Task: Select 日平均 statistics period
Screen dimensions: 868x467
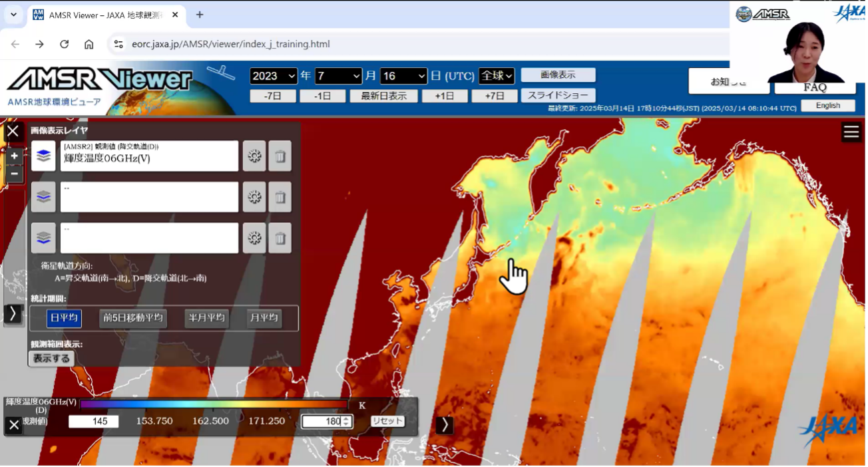Action: (x=64, y=318)
